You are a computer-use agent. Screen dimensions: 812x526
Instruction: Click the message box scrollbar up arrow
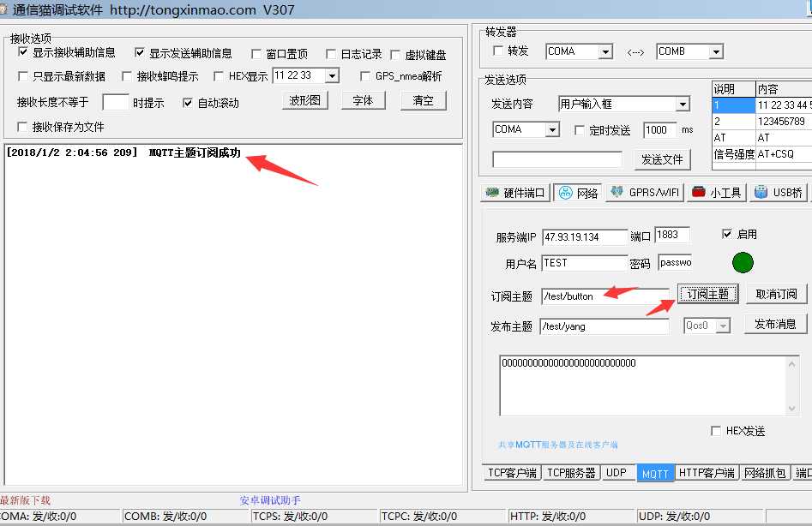pyautogui.click(x=791, y=364)
